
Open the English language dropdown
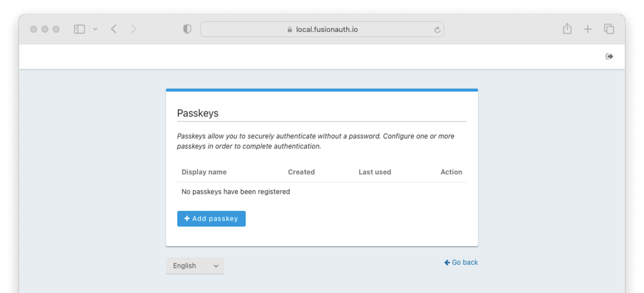pos(195,266)
